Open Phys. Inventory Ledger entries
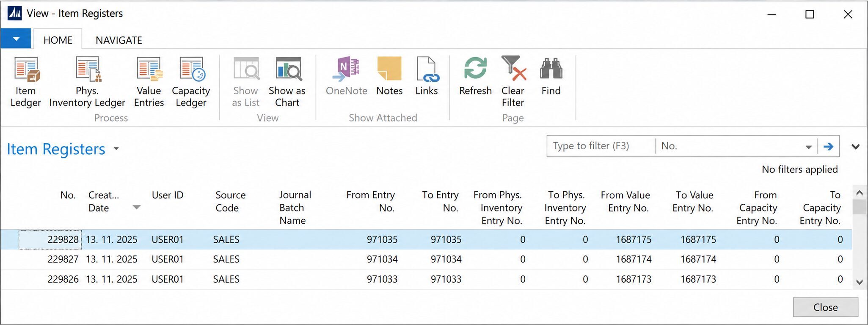Viewport: 868px width, 325px height. tap(87, 83)
